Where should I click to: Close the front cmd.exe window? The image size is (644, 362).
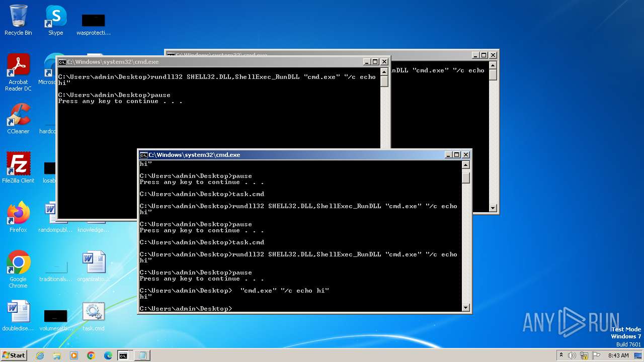pyautogui.click(x=466, y=155)
